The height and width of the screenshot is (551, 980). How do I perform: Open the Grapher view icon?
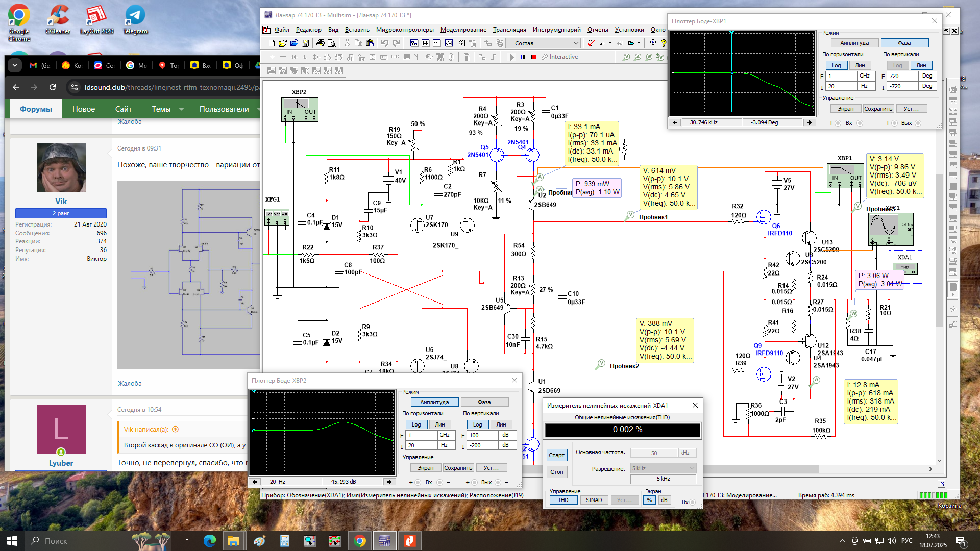pos(449,43)
